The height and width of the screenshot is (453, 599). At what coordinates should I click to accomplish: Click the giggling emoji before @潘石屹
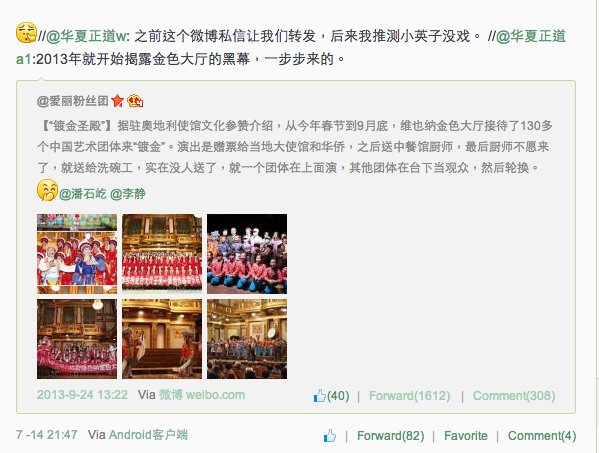pos(47,190)
